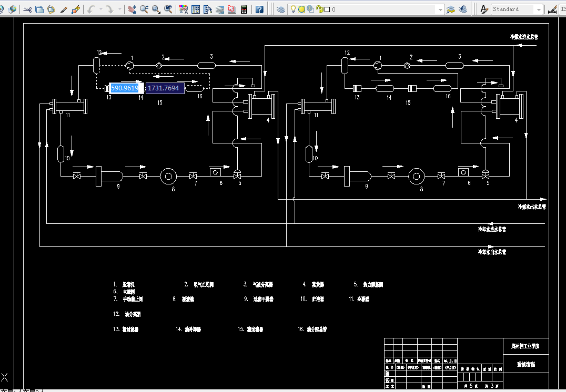
Task: Click the 1731.7694 coordinate input field
Action: [165, 88]
